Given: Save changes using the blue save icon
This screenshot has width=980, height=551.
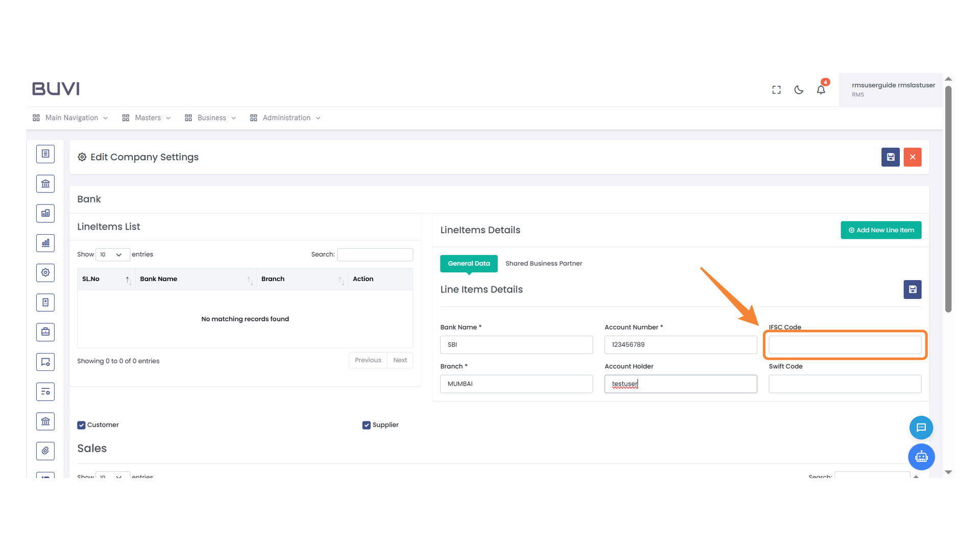Looking at the screenshot, I should [x=890, y=157].
